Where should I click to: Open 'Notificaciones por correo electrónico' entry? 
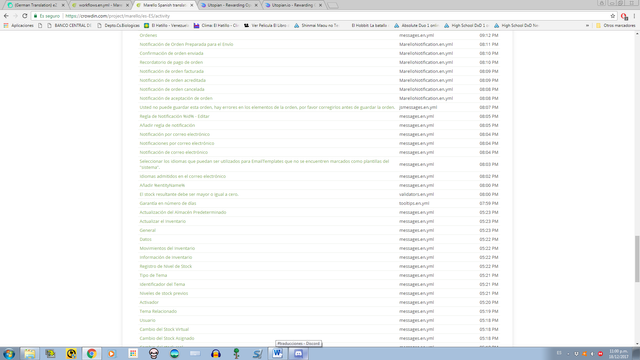(x=177, y=143)
